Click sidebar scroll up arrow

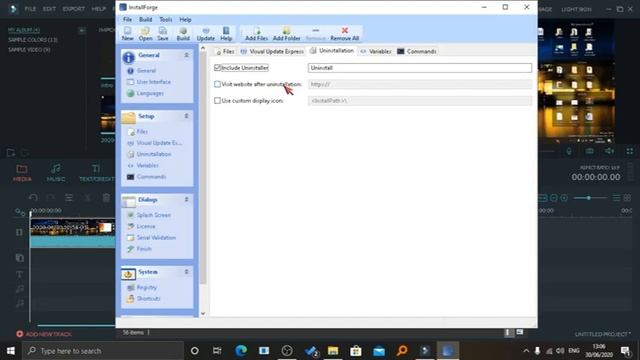coord(203,48)
